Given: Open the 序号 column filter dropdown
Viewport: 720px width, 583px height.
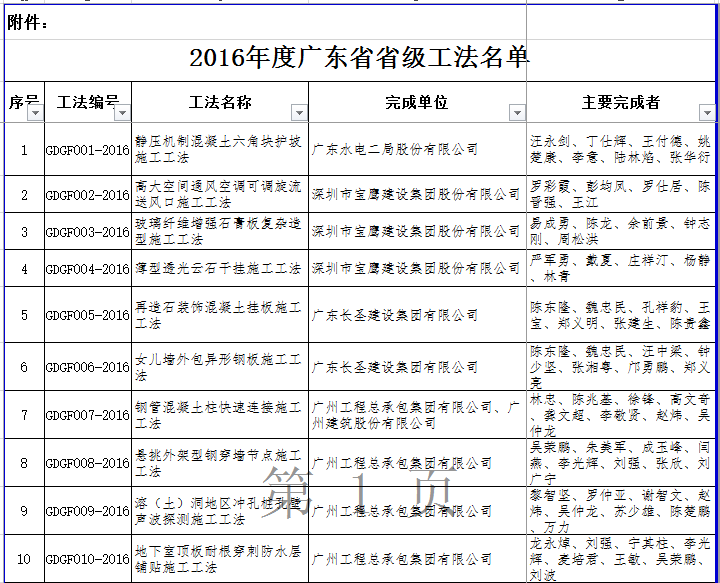Looking at the screenshot, I should [x=36, y=112].
